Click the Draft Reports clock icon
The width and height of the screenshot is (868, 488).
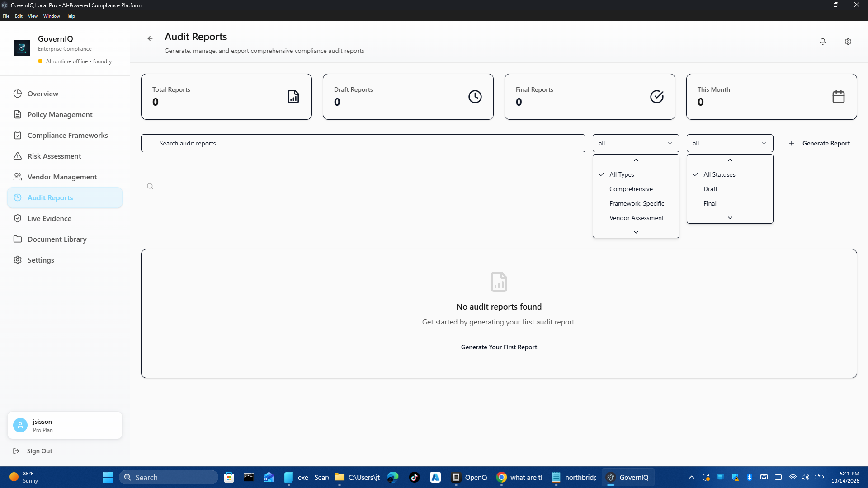coord(475,97)
